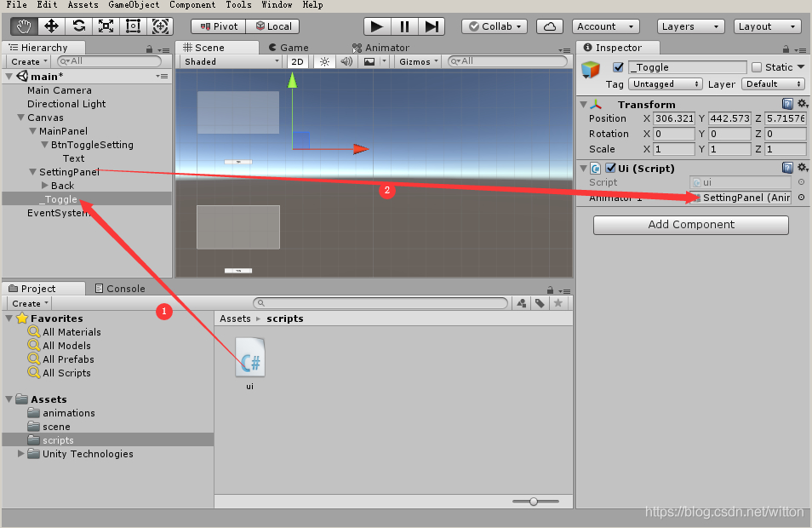Toggle 2D scene view mode
812x528 pixels.
click(297, 61)
